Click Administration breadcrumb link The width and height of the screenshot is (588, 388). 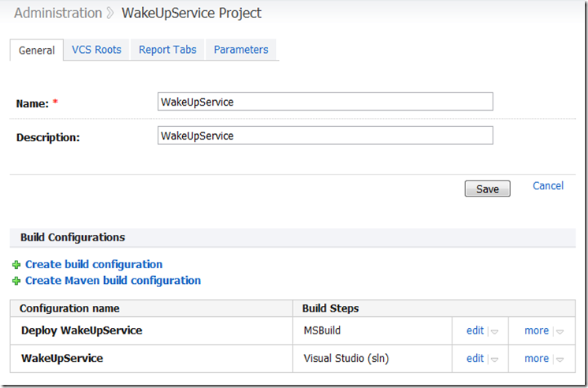tap(58, 13)
